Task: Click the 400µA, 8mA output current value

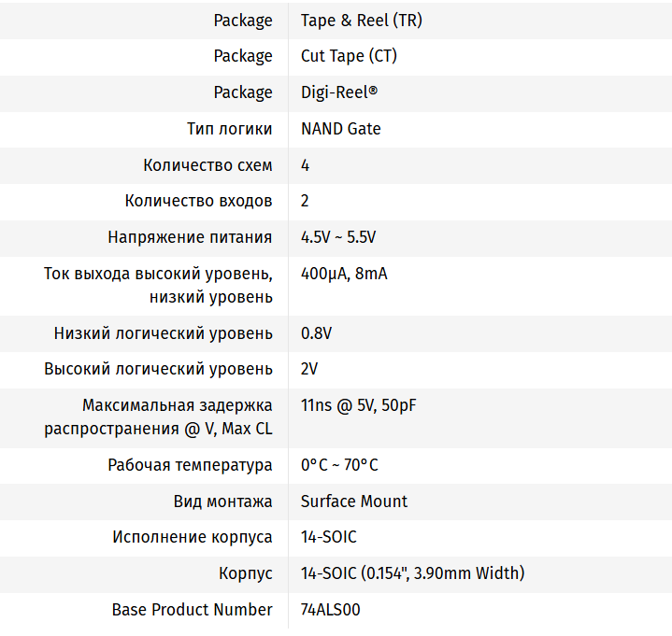Action: [x=344, y=274]
